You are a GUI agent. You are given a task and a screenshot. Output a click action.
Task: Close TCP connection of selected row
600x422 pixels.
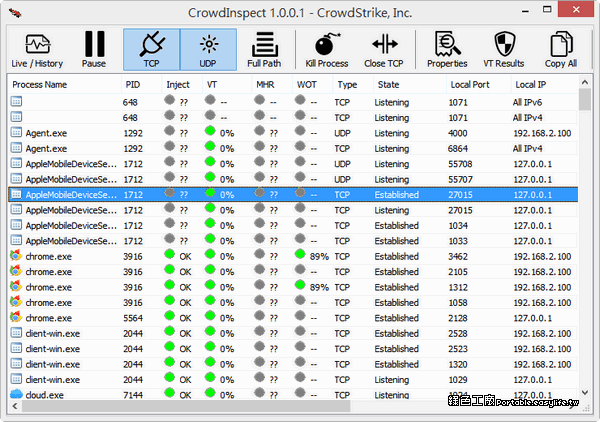384,50
